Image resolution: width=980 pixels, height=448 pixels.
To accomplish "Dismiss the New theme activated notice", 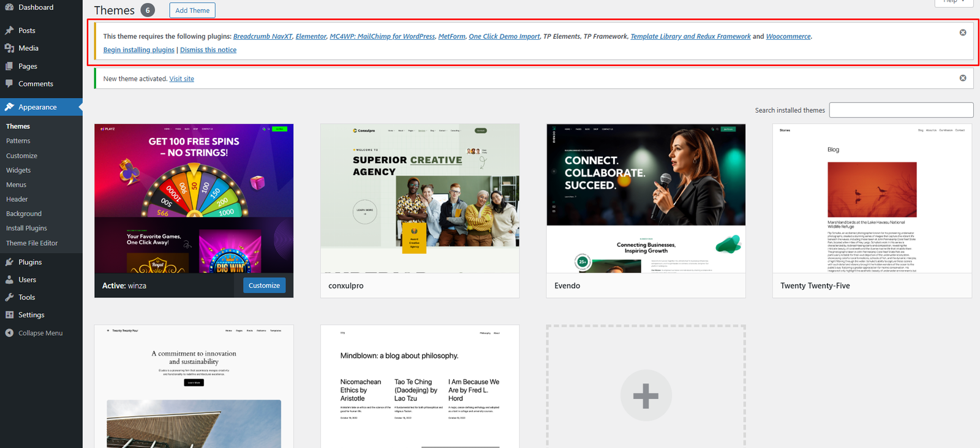I will (x=963, y=78).
